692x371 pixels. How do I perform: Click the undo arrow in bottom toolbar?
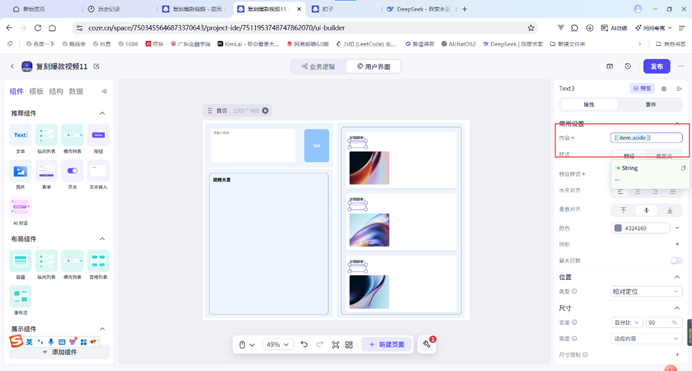click(x=304, y=345)
